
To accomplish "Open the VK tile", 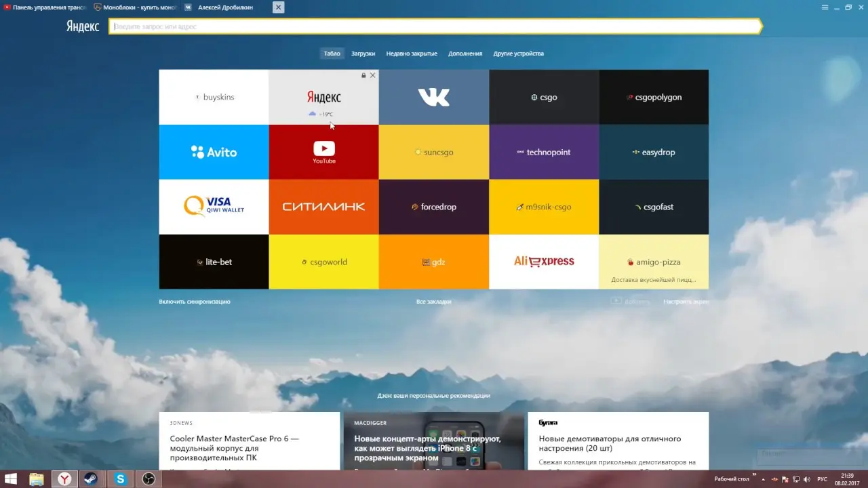I will [434, 97].
